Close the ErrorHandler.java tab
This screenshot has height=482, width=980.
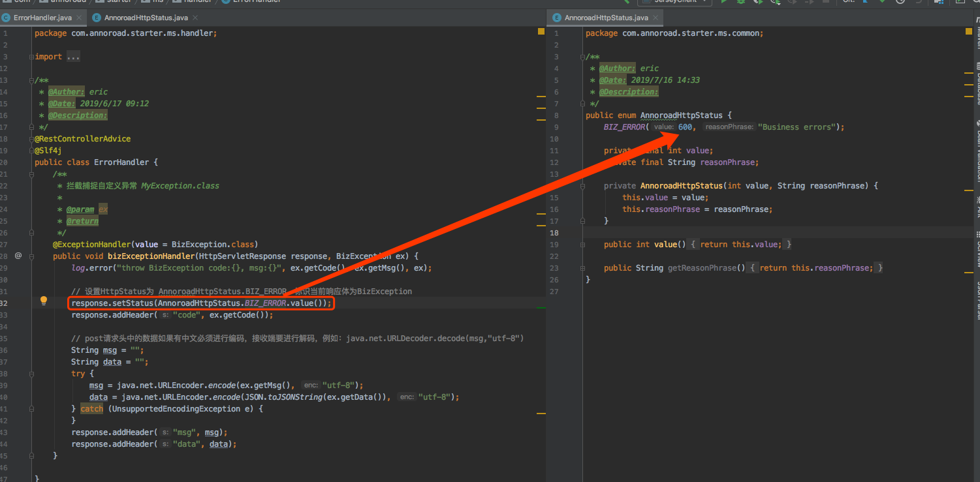[78, 18]
